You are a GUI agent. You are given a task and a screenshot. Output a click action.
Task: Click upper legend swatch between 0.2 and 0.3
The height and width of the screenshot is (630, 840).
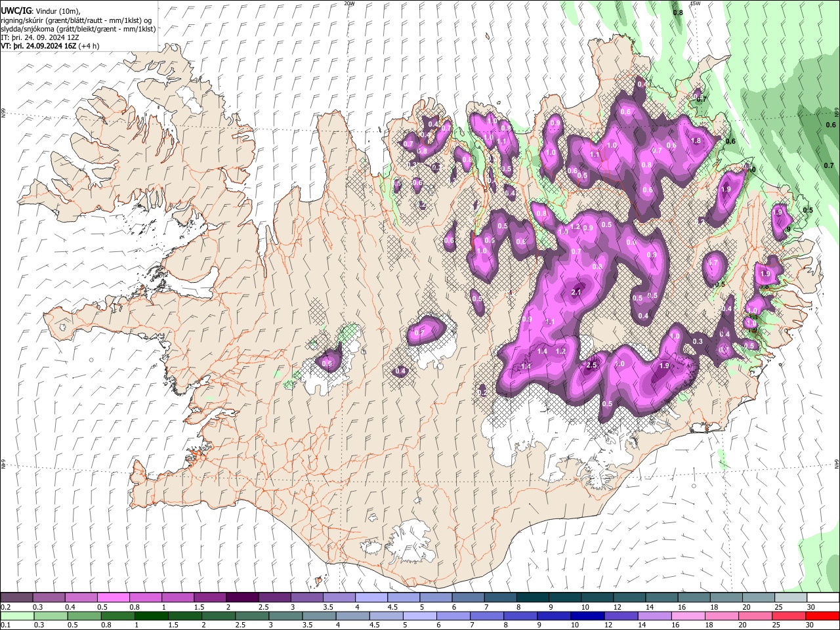point(17,598)
